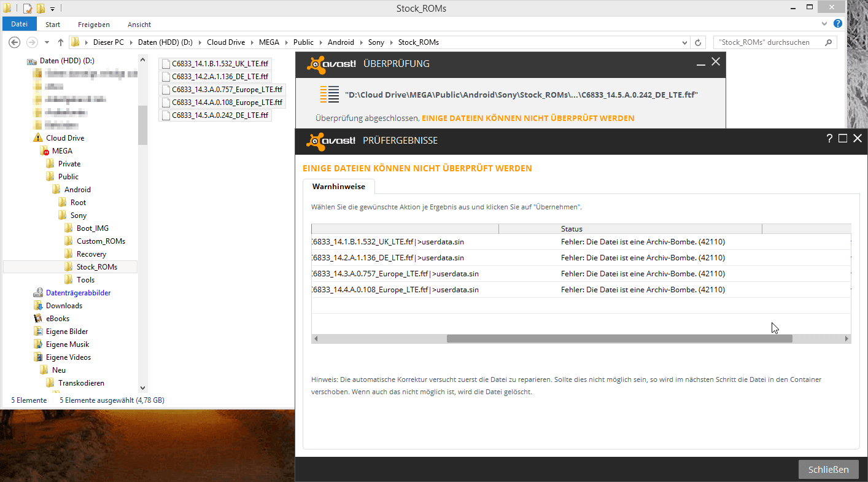
Task: Switch to the Start ribbon tab
Action: click(53, 25)
